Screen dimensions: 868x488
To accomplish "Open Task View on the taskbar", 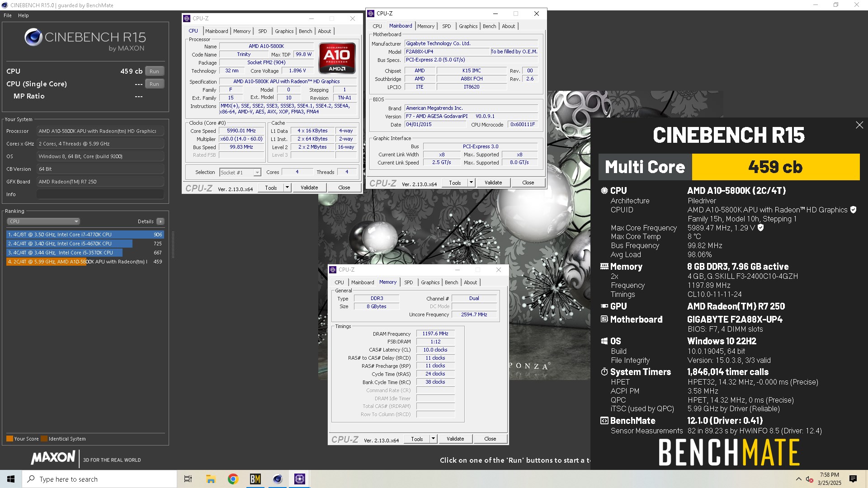I will pyautogui.click(x=188, y=479).
